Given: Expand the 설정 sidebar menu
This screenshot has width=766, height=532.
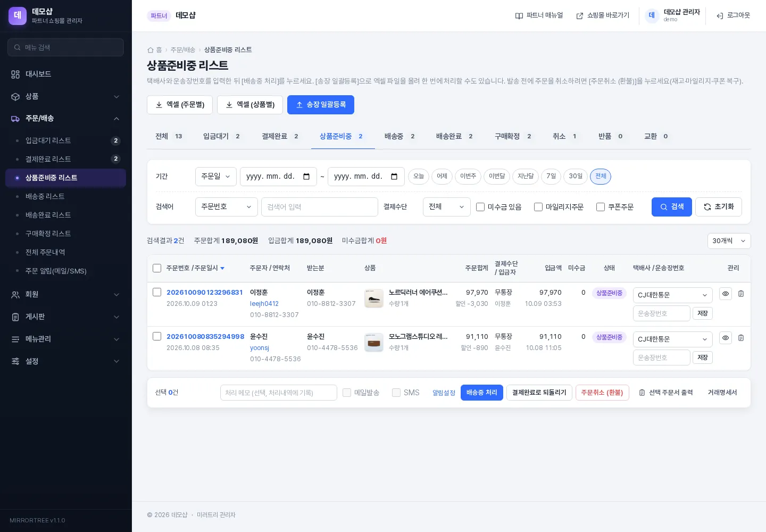Looking at the screenshot, I should click(x=66, y=361).
